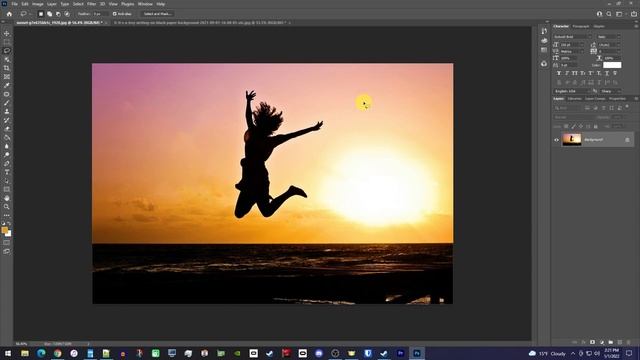Choose Subtract from selection mode
Viewport: 640px width, 360px height.
(x=58, y=14)
